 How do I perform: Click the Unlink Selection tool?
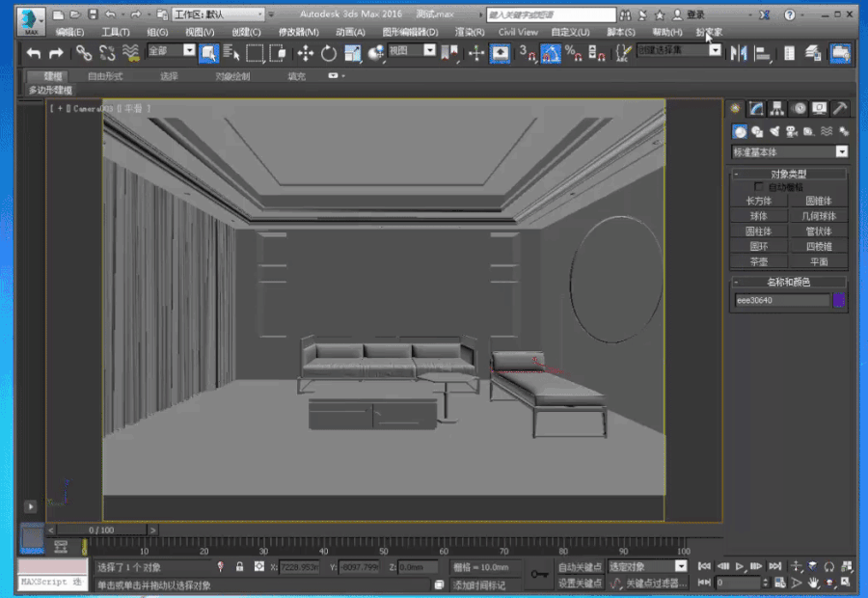pos(107,53)
